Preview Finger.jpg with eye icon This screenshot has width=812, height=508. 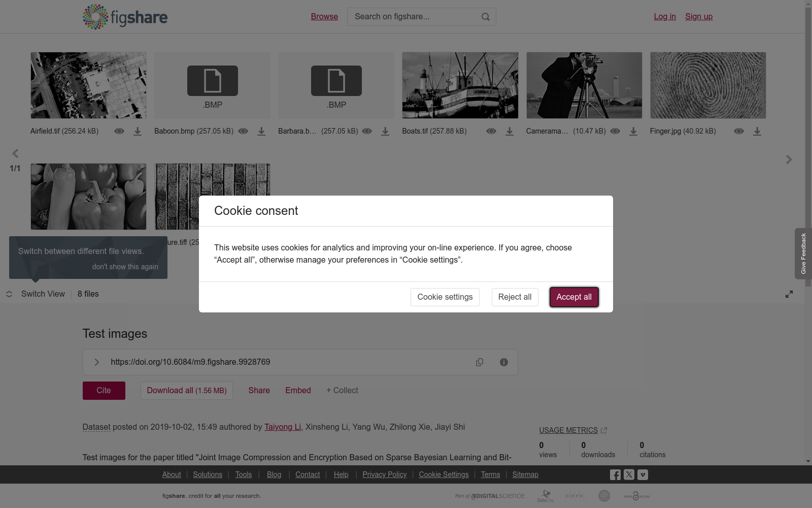tap(739, 131)
